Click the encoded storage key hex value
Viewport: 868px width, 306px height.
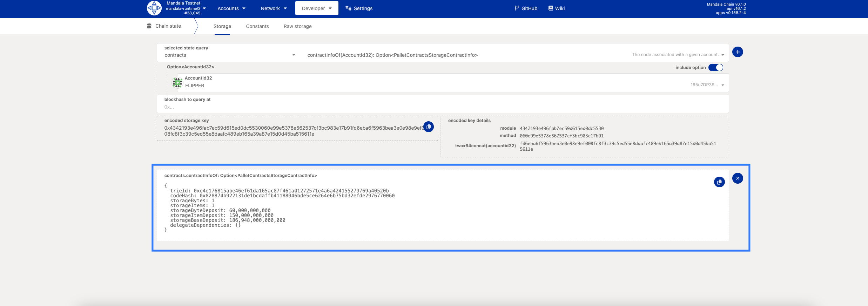tap(294, 131)
